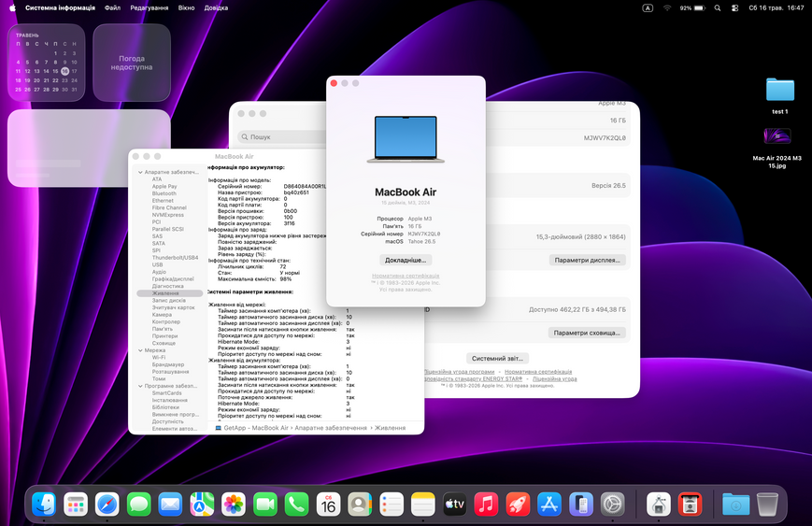Open the Файл menu
The height and width of the screenshot is (526, 812).
point(112,7)
